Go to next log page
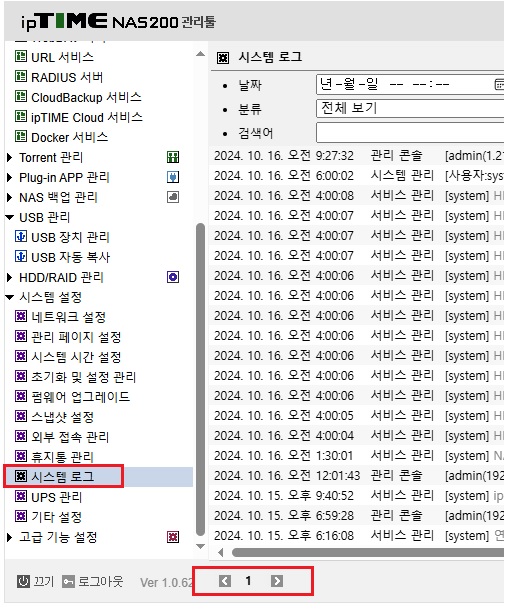Screen dimensions: 514x614 pyautogui.click(x=277, y=581)
